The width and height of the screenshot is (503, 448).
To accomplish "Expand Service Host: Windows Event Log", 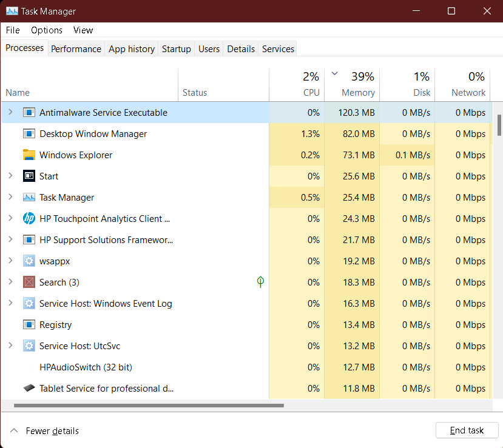I will [x=10, y=303].
